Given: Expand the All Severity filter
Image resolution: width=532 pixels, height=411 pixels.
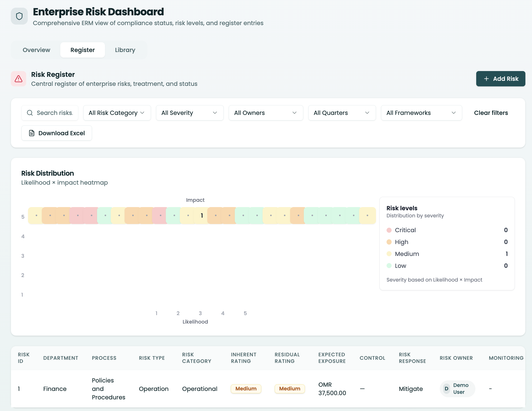Looking at the screenshot, I should pyautogui.click(x=190, y=113).
